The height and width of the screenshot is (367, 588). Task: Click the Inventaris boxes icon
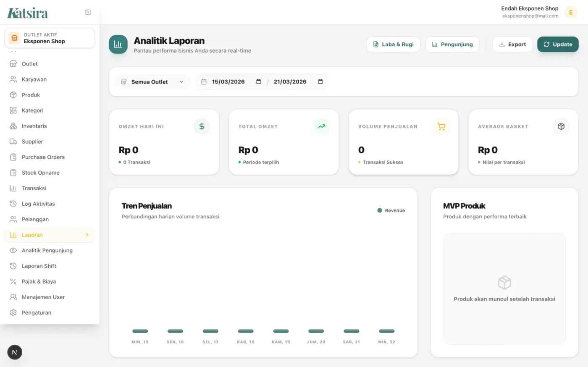click(13, 126)
